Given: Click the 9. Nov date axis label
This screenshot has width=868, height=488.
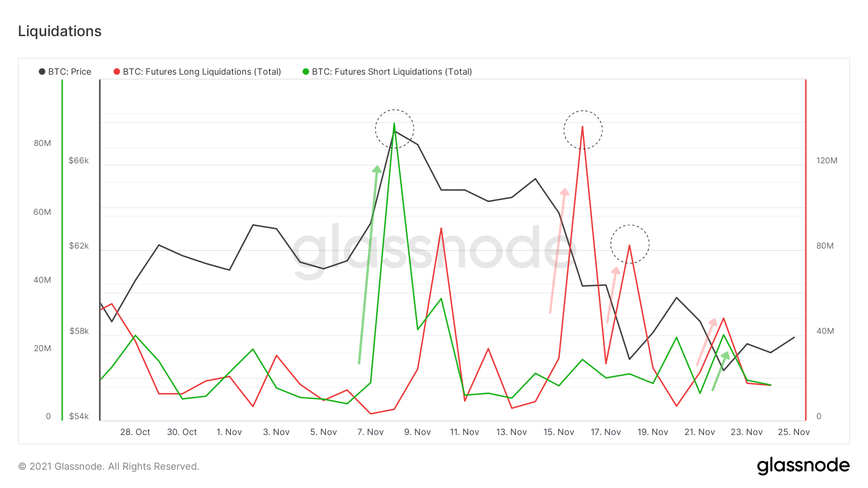Looking at the screenshot, I should coord(418,432).
